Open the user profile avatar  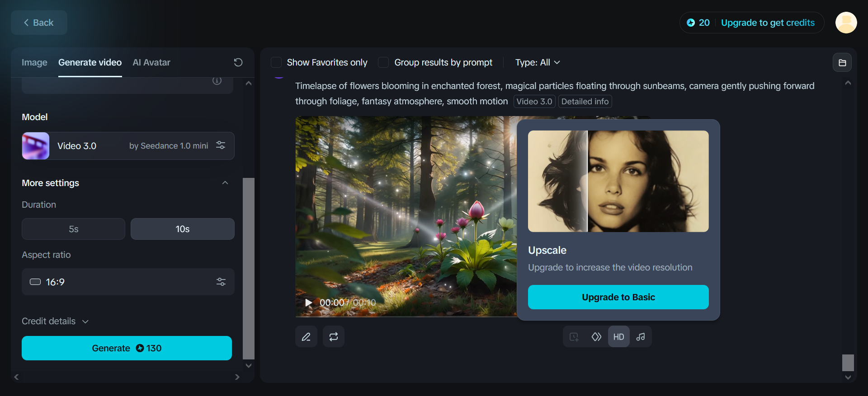(x=846, y=23)
